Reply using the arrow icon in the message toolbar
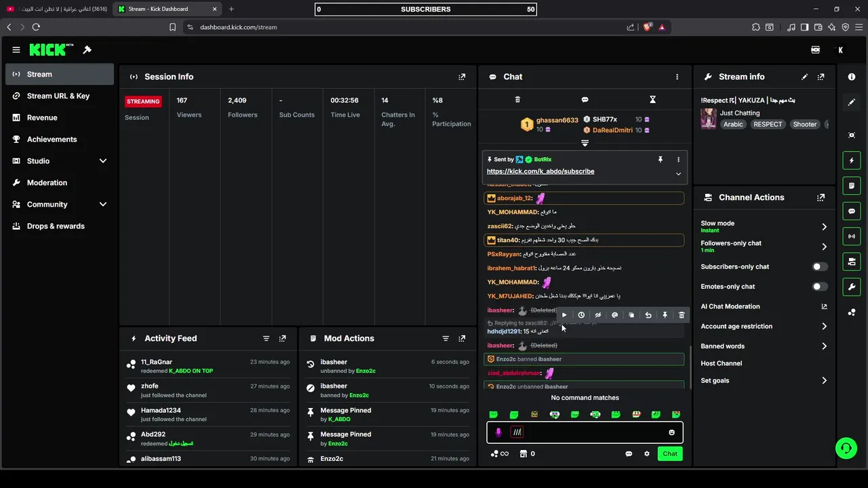The height and width of the screenshot is (488, 868). pos(648,315)
